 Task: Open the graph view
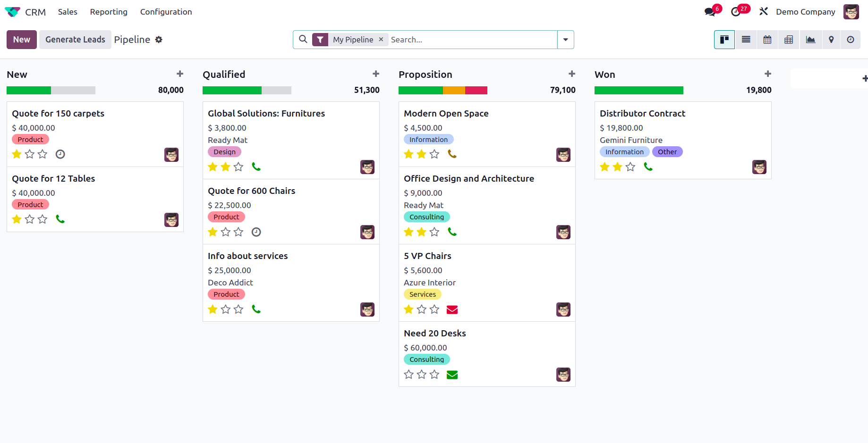pyautogui.click(x=810, y=40)
